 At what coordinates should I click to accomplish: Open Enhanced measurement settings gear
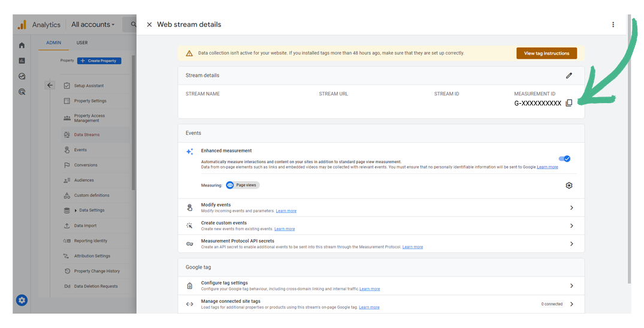point(569,185)
